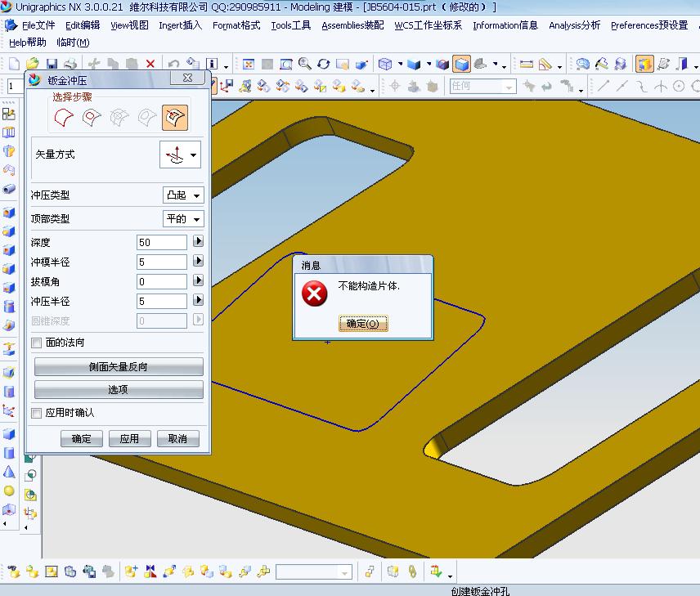Open the 冲压类型 dropdown showing 凸起

pyautogui.click(x=183, y=195)
